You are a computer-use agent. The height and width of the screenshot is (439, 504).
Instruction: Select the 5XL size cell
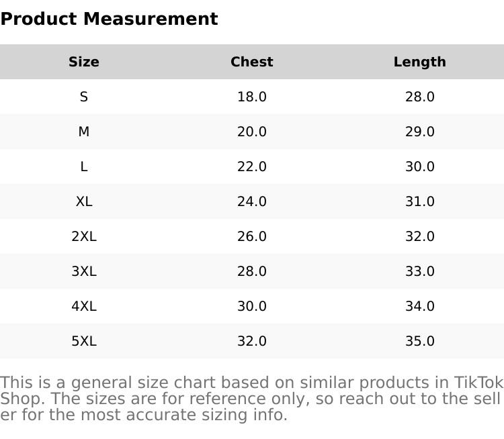(x=84, y=341)
